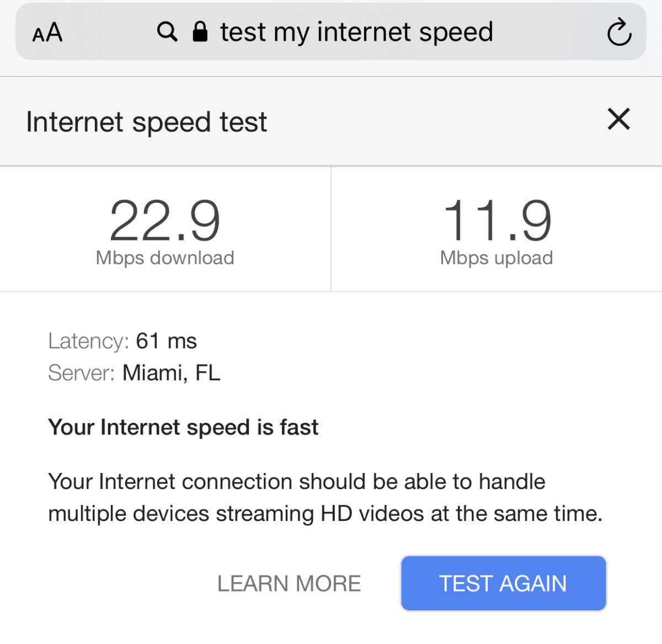The width and height of the screenshot is (662, 644).
Task: Open the LEARN MORE link
Action: (289, 583)
